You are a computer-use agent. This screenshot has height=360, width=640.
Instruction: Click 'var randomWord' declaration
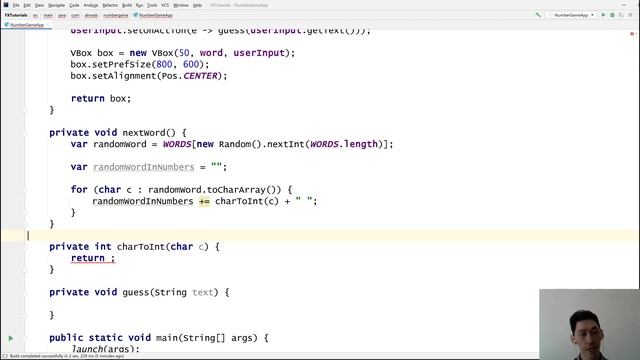click(x=108, y=144)
